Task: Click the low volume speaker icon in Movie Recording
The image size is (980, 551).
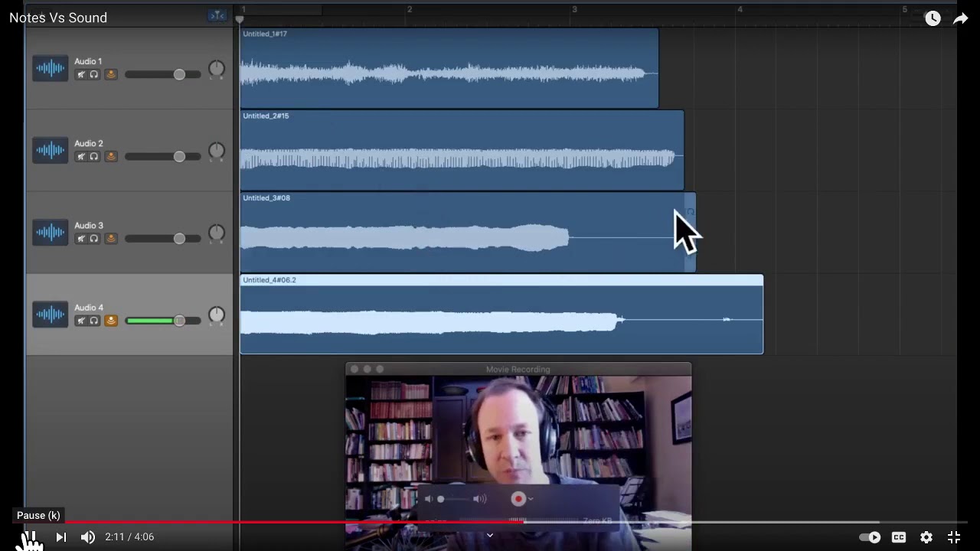Action: (429, 499)
